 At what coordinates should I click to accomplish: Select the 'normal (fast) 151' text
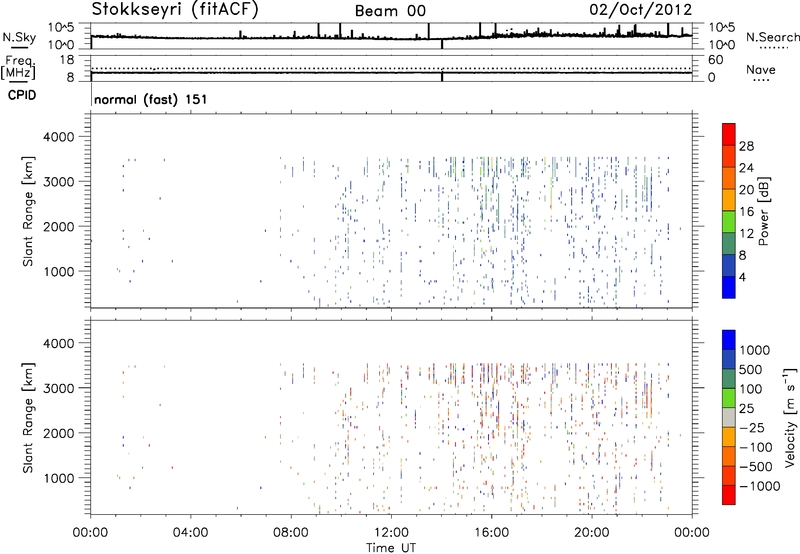151,99
